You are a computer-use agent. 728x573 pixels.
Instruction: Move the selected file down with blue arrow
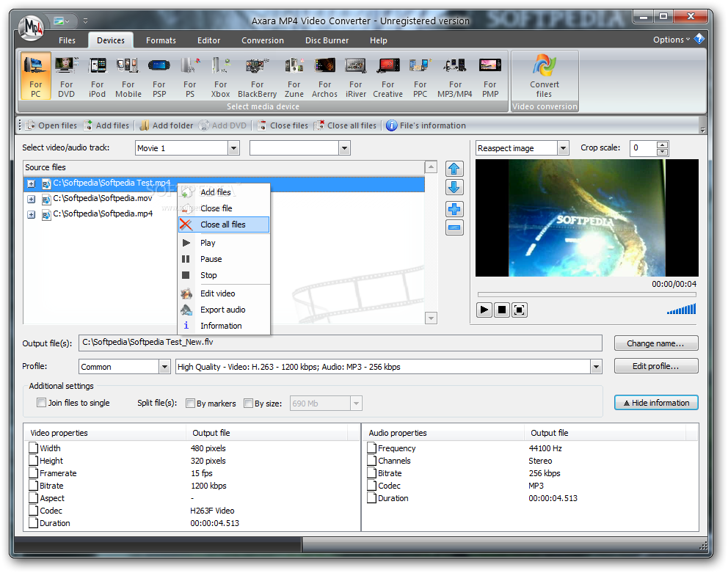click(454, 188)
